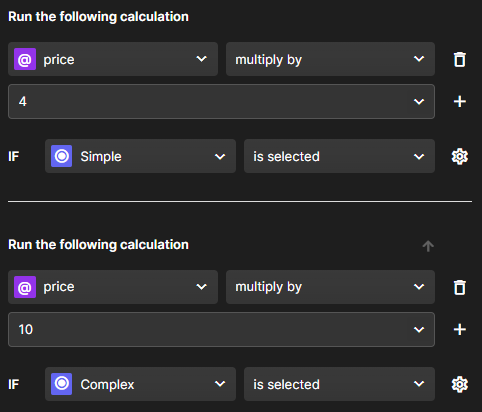Open condition settings gear for Complex
The image size is (482, 412).
click(460, 384)
